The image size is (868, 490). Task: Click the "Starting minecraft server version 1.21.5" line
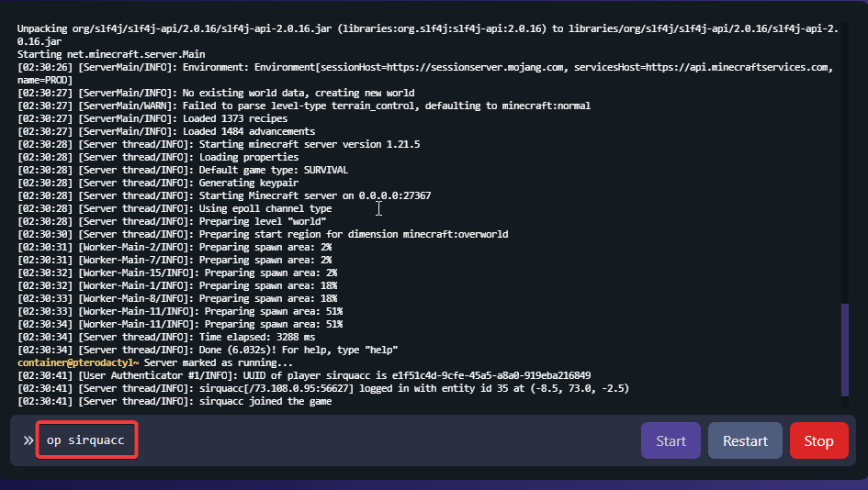click(x=219, y=144)
